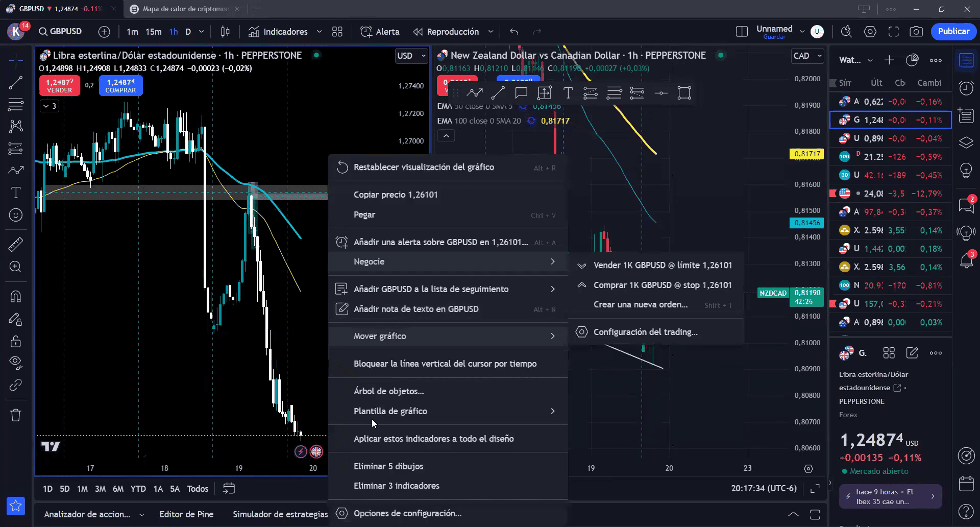Open Opciones de configuración
The image size is (980, 527).
[x=448, y=513]
